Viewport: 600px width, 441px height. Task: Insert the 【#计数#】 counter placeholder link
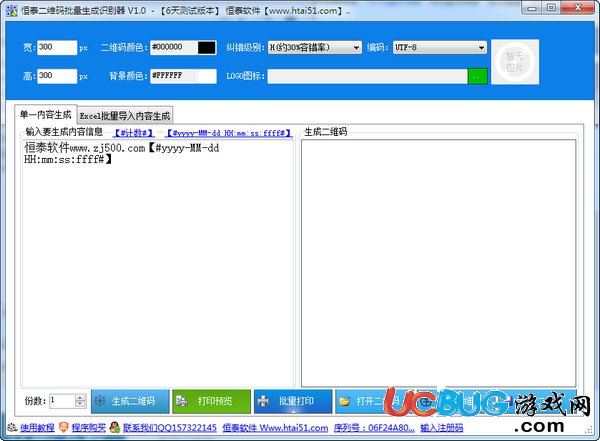(134, 133)
